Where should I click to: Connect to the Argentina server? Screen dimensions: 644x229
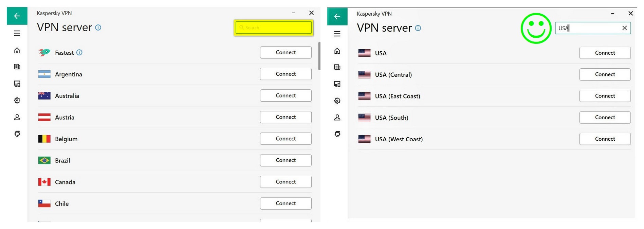point(286,74)
